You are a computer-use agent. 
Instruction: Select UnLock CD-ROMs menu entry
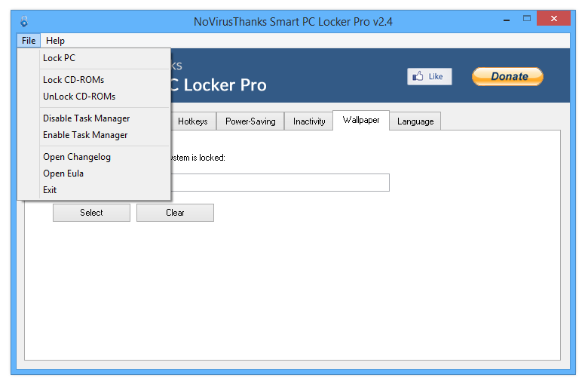point(93,97)
